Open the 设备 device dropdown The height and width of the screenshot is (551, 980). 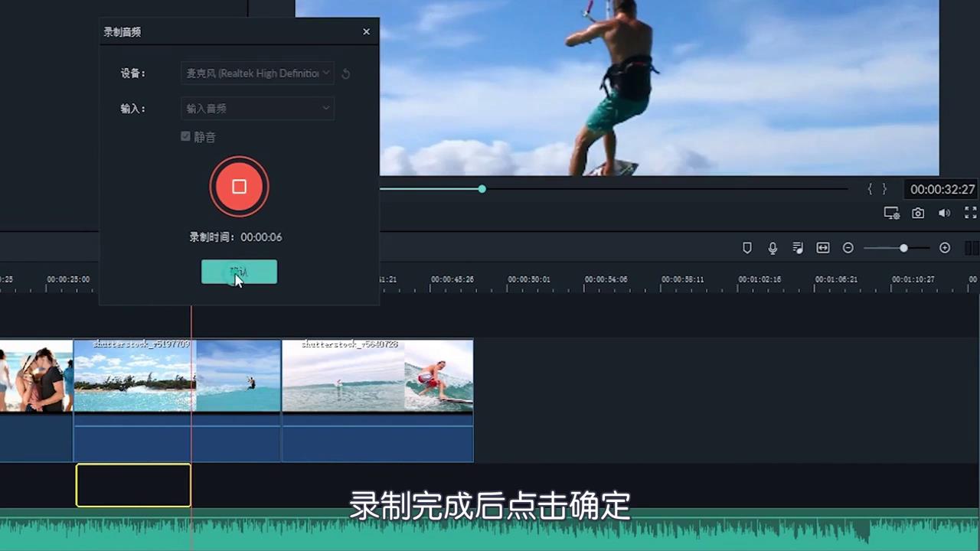coord(257,73)
